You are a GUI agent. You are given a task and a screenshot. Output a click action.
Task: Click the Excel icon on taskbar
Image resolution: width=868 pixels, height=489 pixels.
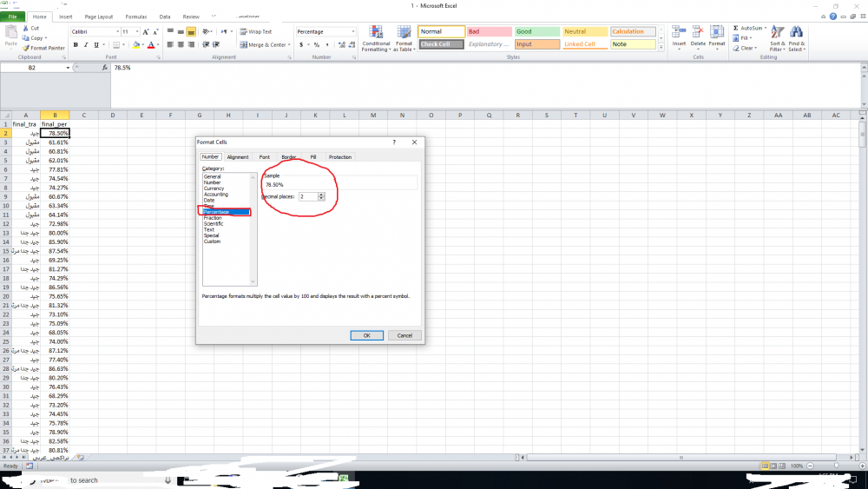tap(344, 479)
